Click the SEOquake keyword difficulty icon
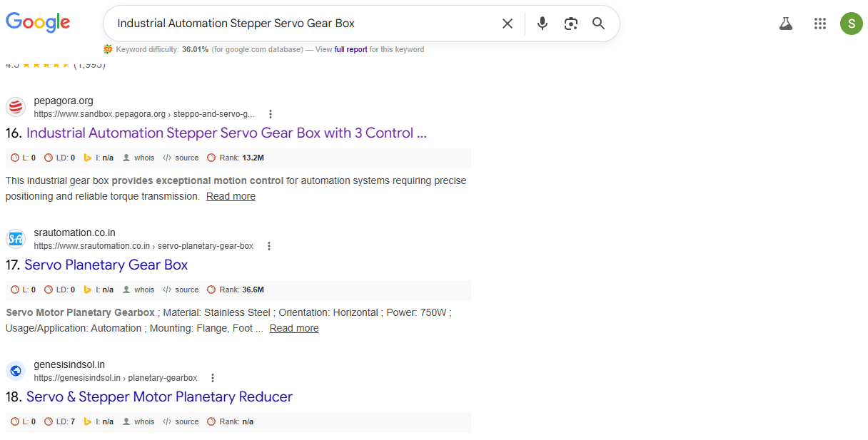 [x=108, y=49]
